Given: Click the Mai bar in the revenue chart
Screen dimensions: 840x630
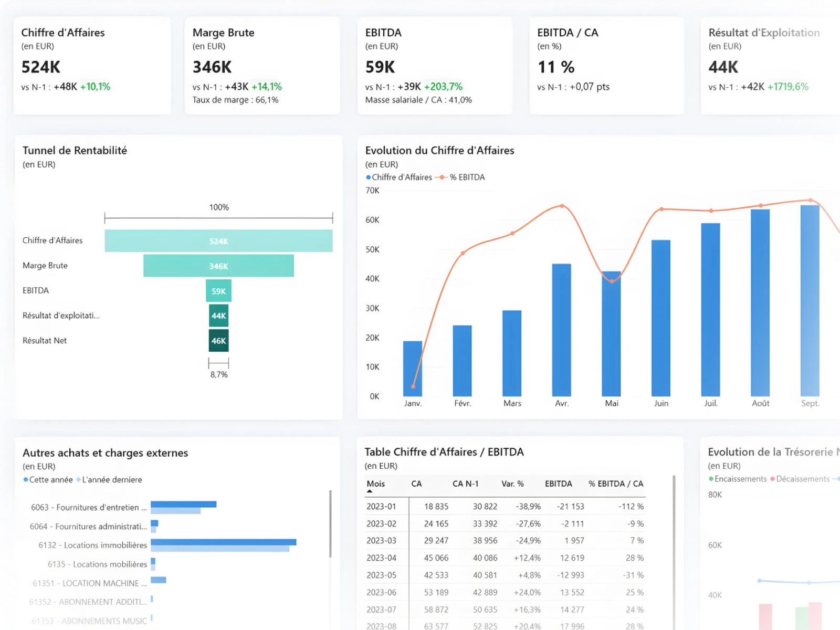Looking at the screenshot, I should [x=611, y=334].
